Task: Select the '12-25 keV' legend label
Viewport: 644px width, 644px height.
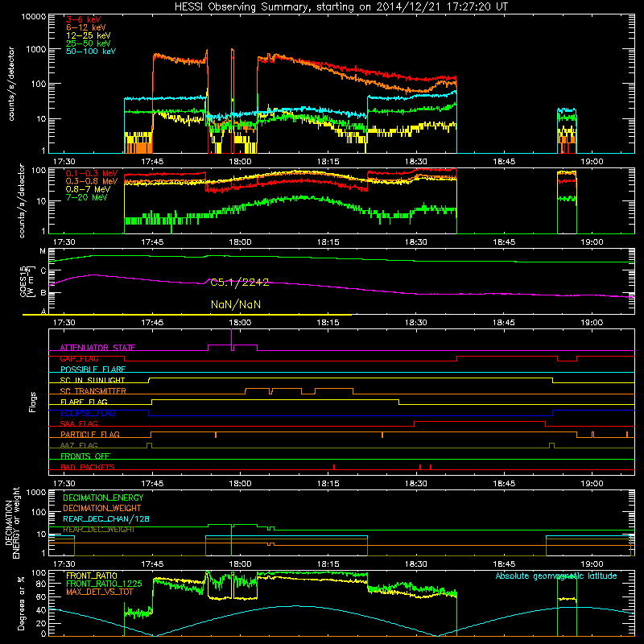Action: [89, 35]
